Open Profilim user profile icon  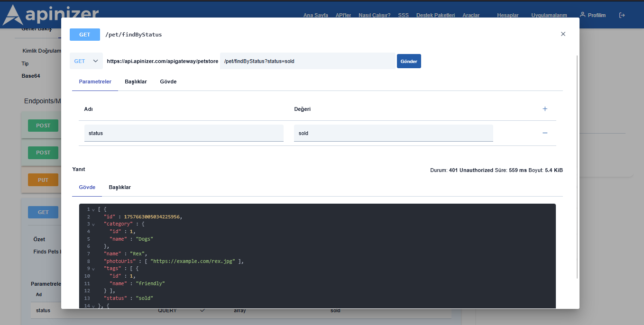click(x=583, y=15)
